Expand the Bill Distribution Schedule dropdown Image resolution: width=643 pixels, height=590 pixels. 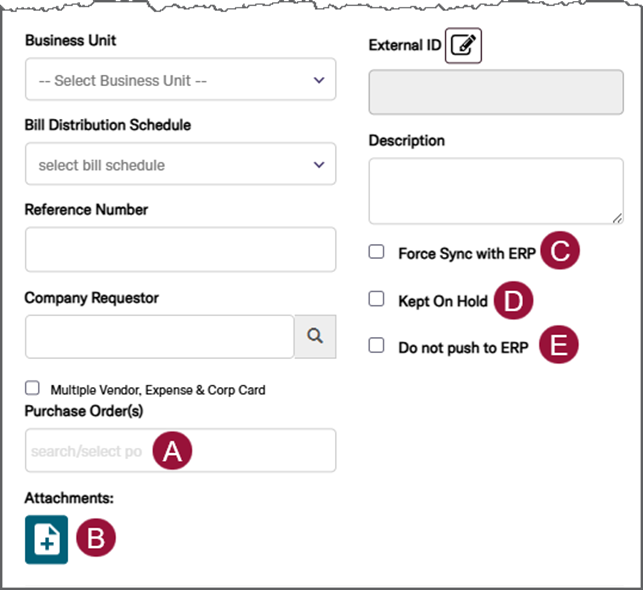[180, 164]
